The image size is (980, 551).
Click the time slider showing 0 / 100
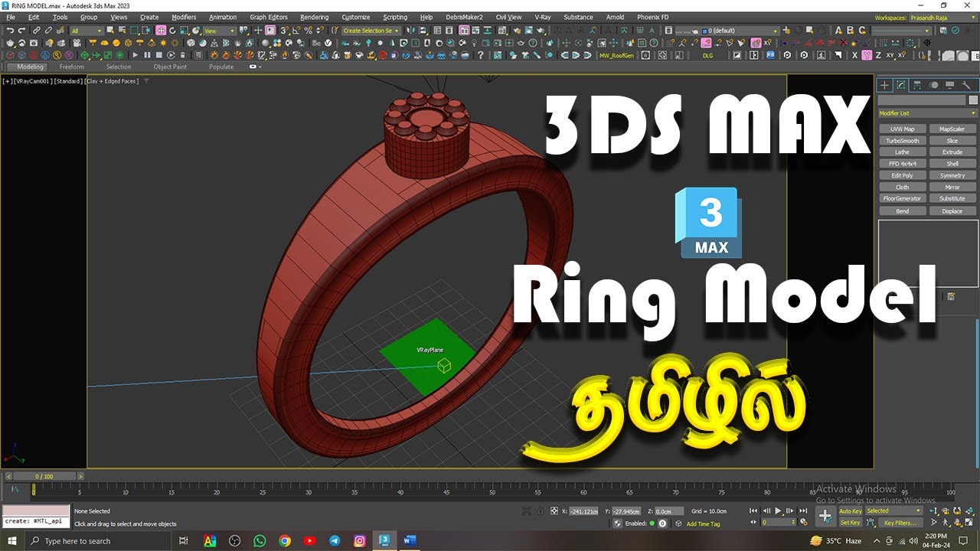pyautogui.click(x=44, y=476)
